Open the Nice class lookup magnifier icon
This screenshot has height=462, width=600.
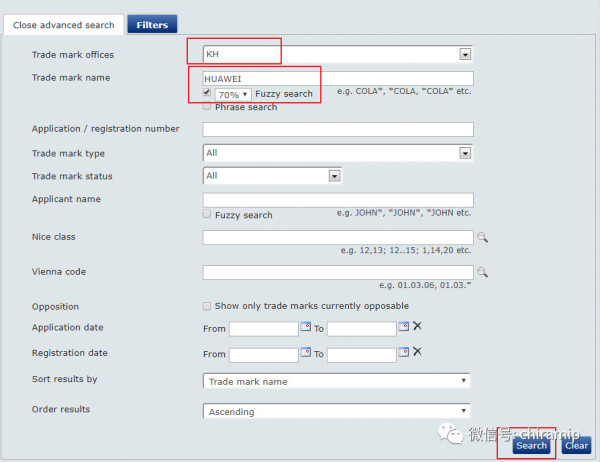click(482, 237)
